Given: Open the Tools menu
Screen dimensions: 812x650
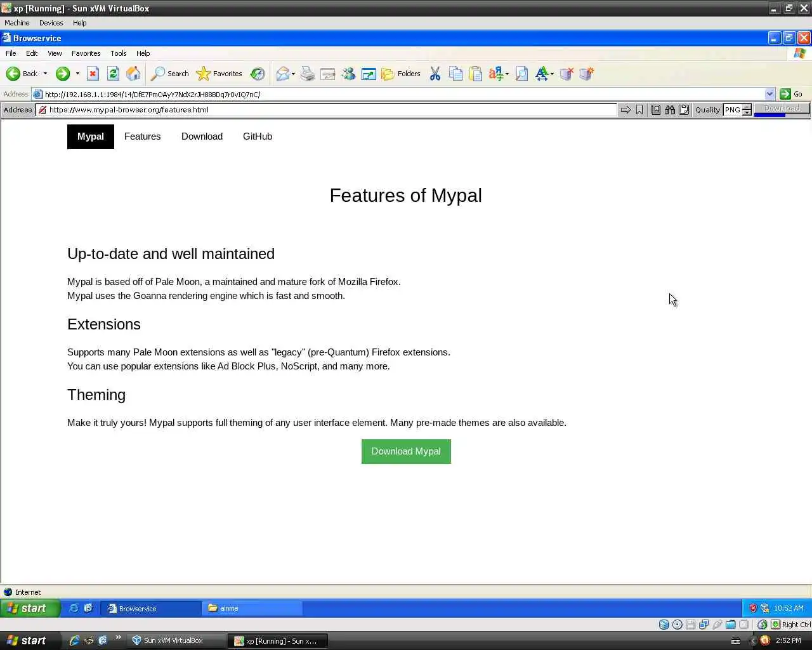Looking at the screenshot, I should (x=118, y=53).
